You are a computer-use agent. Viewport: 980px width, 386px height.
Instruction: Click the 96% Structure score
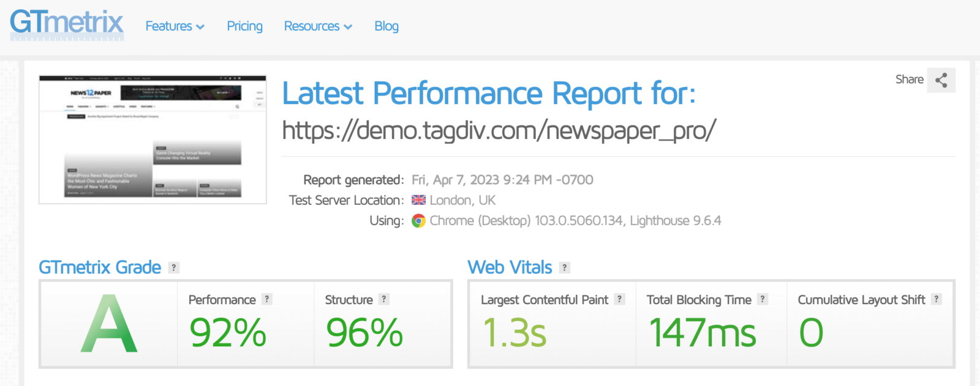364,333
